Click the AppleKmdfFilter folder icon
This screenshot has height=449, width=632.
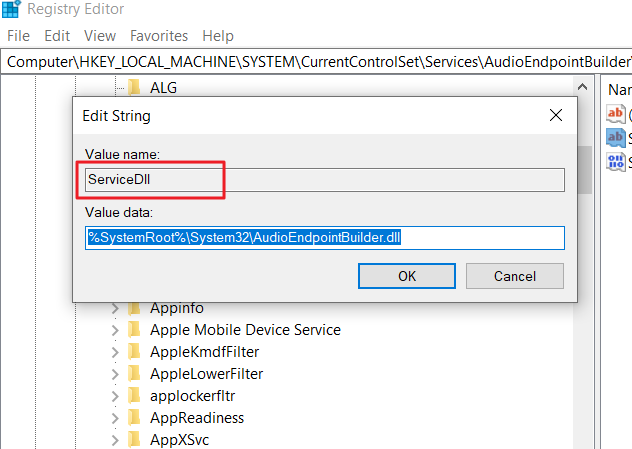[x=134, y=352]
